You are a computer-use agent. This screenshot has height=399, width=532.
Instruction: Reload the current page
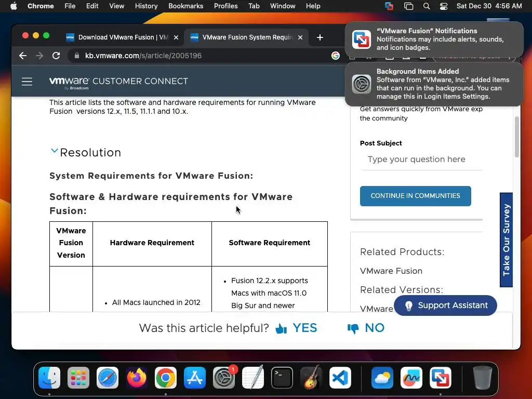(56, 56)
